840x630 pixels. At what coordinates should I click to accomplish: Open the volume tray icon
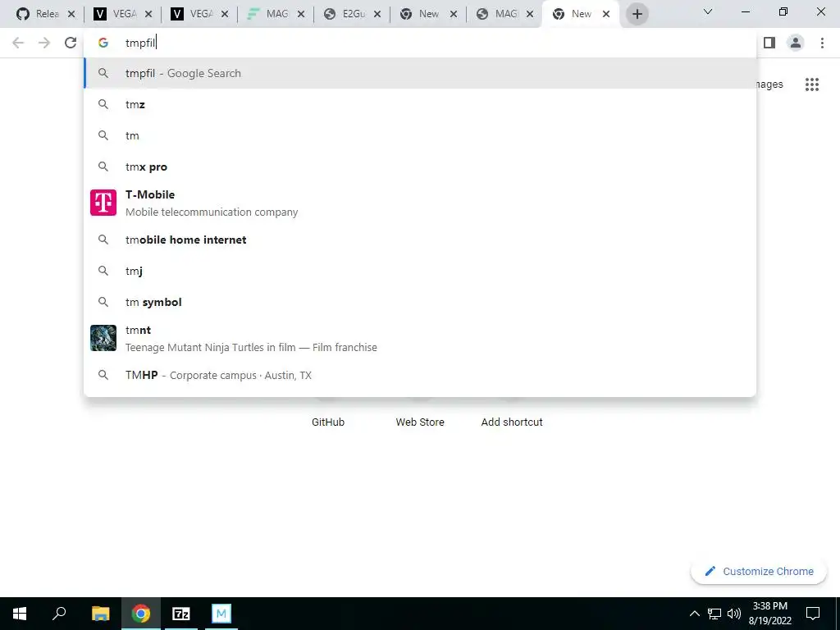(734, 614)
